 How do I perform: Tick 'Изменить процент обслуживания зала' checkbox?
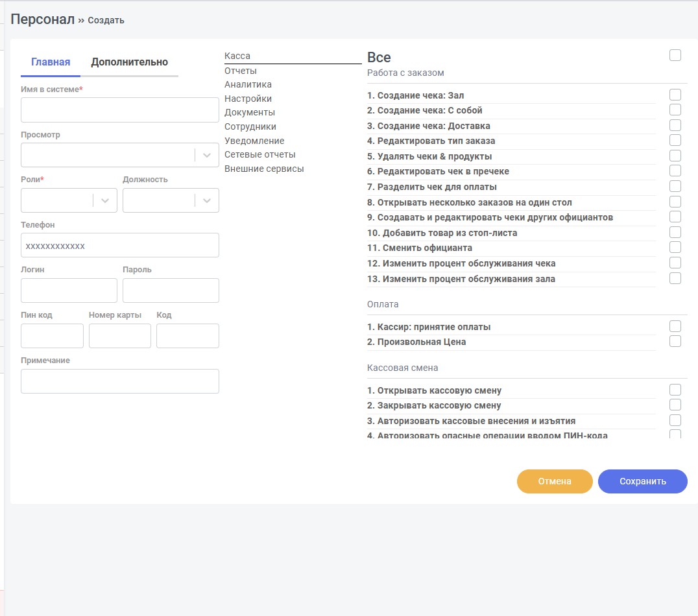tap(675, 278)
